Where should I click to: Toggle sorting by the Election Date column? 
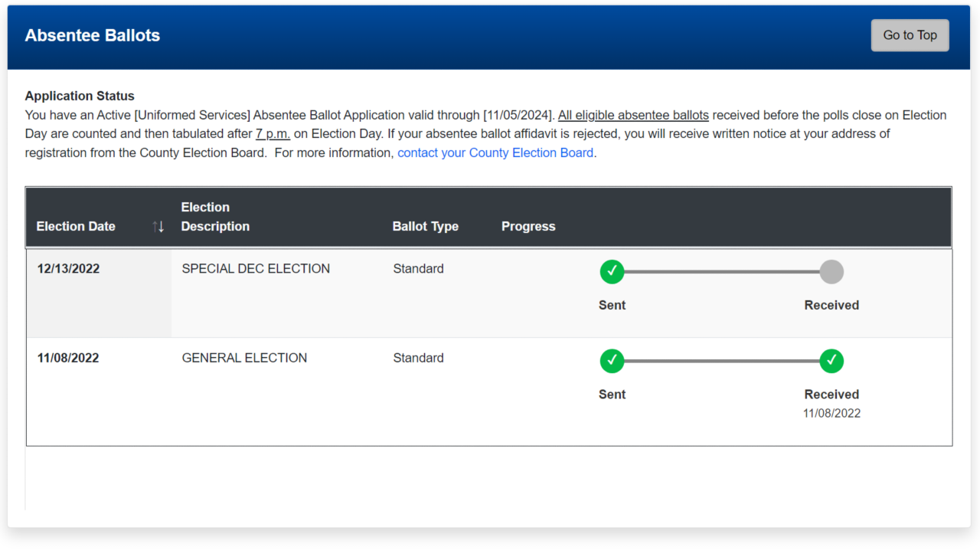tap(76, 226)
